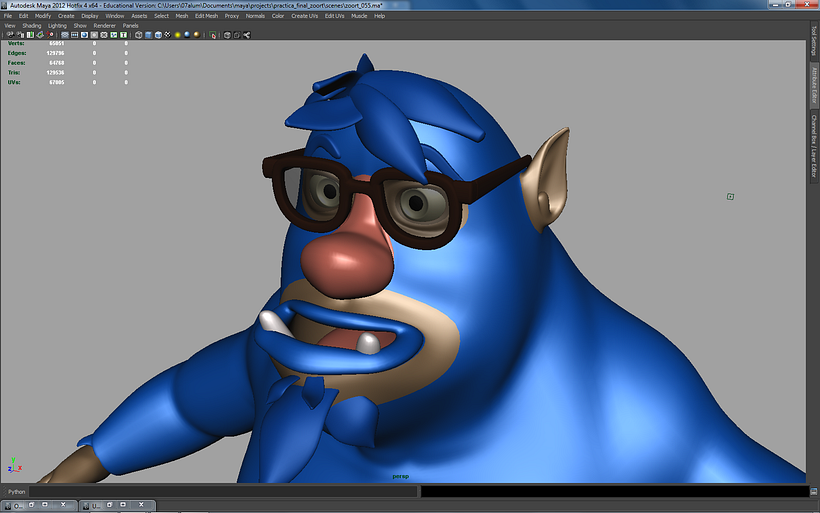
Task: Select Smooth Shade All cube icon
Action: pyautogui.click(x=148, y=35)
